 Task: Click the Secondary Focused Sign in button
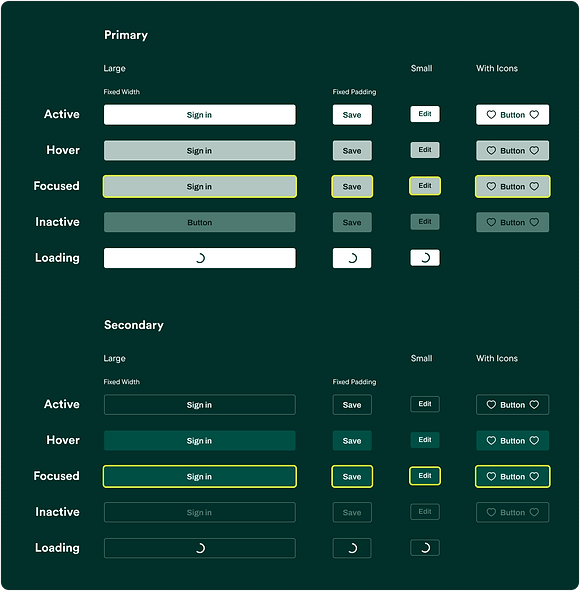tap(199, 476)
